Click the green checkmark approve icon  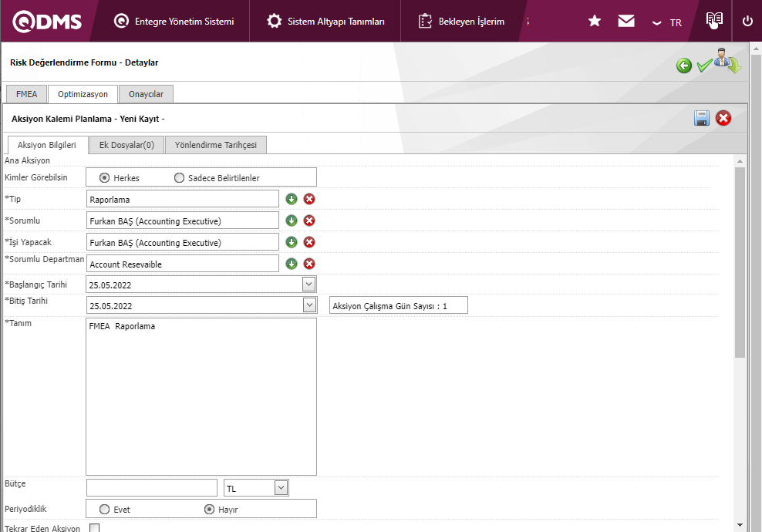703,66
